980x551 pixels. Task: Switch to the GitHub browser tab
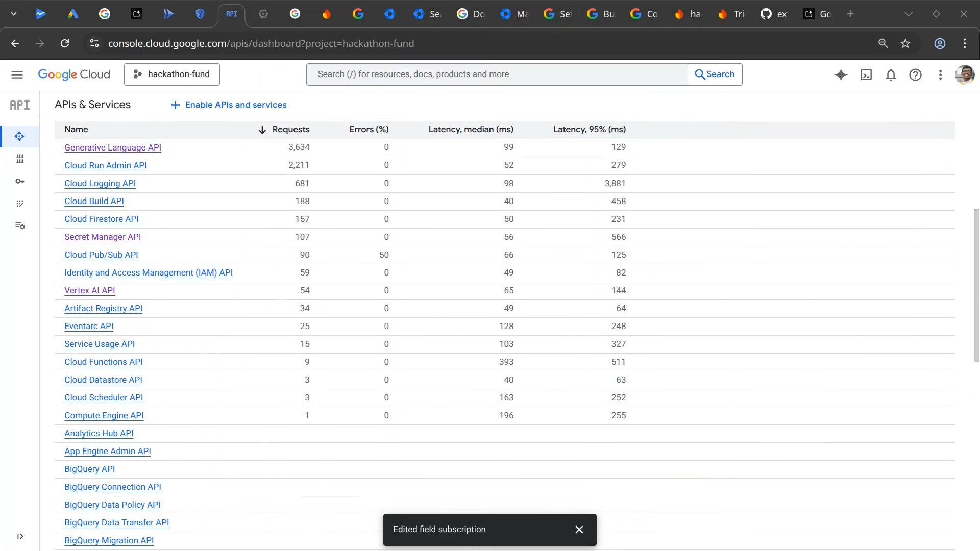coord(773,14)
